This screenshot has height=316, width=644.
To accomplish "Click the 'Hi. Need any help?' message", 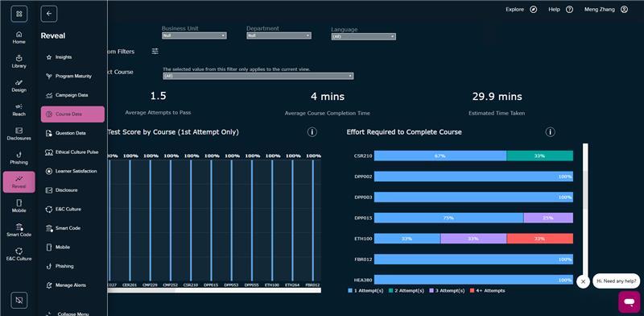I will 617,281.
